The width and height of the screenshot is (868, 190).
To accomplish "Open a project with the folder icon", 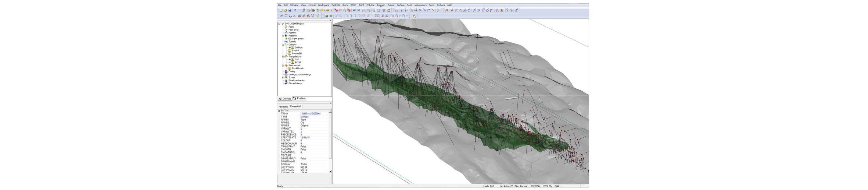I will pyautogui.click(x=285, y=10).
